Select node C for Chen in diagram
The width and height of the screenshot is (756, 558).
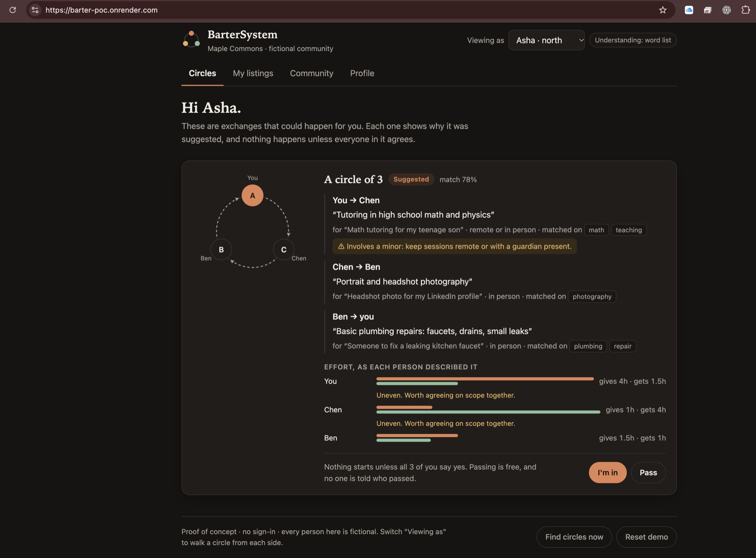283,250
